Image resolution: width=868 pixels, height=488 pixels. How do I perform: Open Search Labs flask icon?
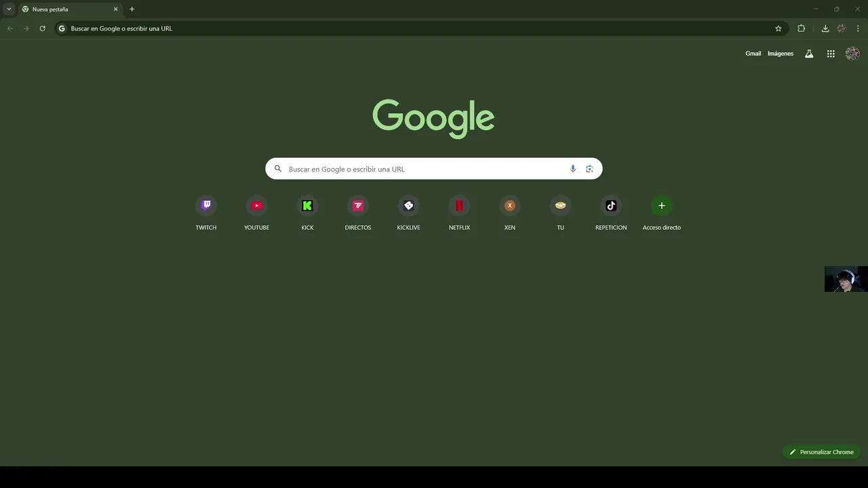(x=809, y=54)
